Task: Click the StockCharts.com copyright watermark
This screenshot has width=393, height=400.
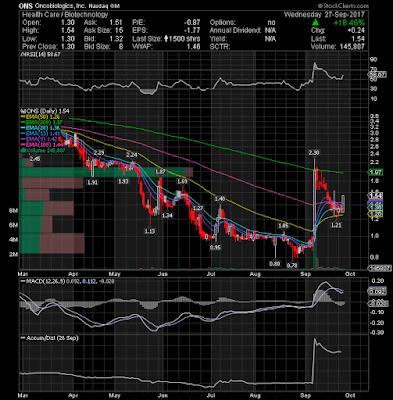Action: pyautogui.click(x=344, y=6)
